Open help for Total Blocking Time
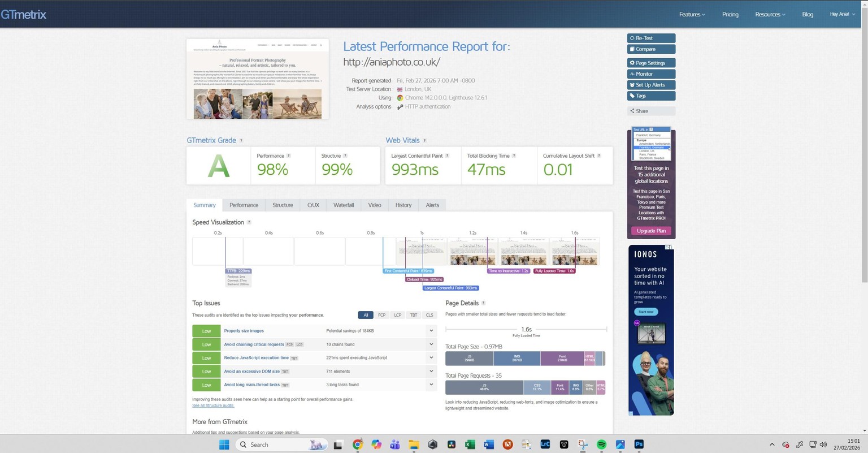 [514, 156]
